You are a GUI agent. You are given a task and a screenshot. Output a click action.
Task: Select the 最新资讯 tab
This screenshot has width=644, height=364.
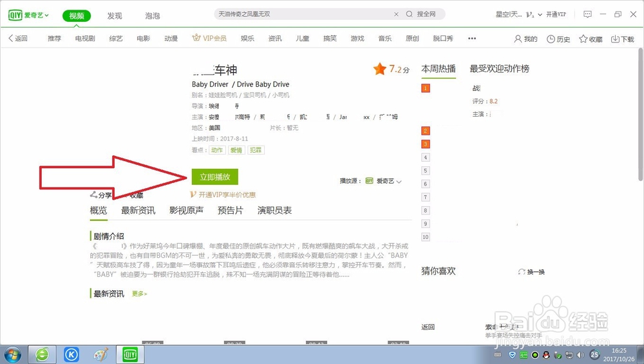click(x=138, y=211)
